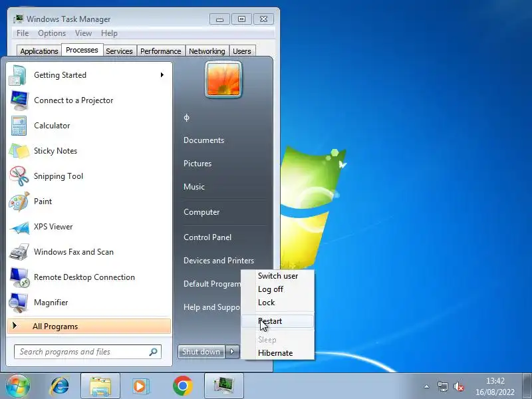Launch Windows Fax and Scan icon

coord(19,252)
